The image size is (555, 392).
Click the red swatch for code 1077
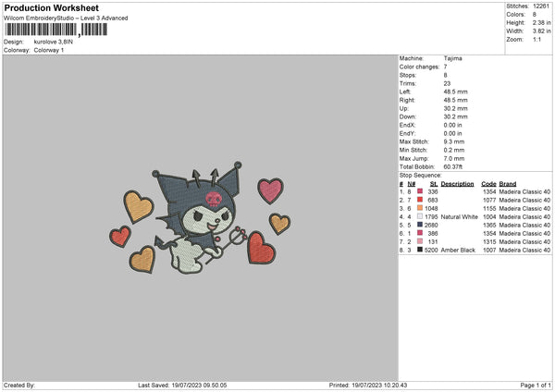(420, 200)
